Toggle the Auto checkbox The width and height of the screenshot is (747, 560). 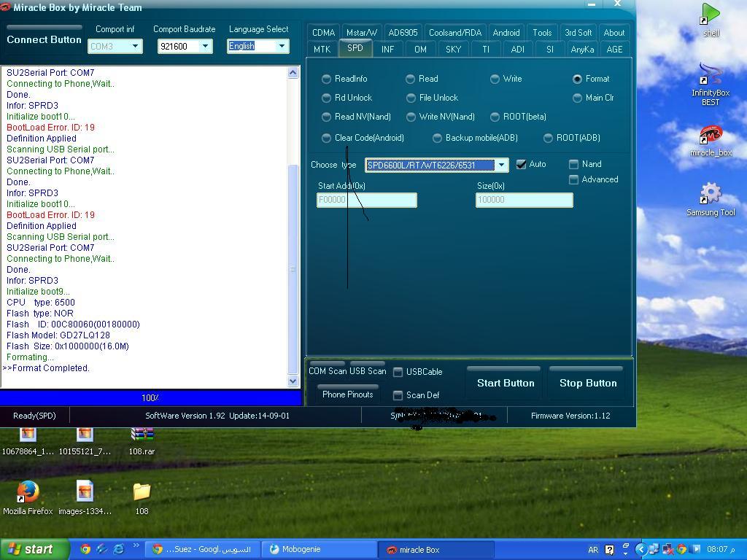pyautogui.click(x=521, y=164)
